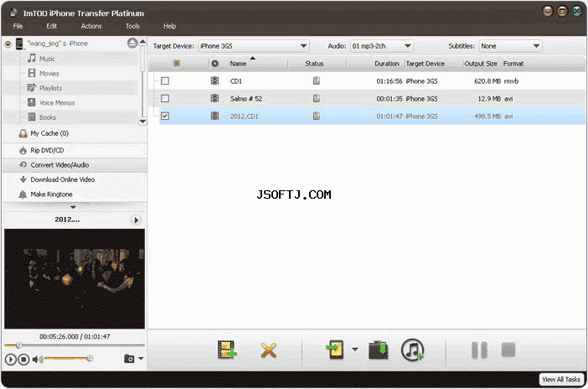This screenshot has width=588, height=389.
Task: Play the preview video
Action: (11, 360)
